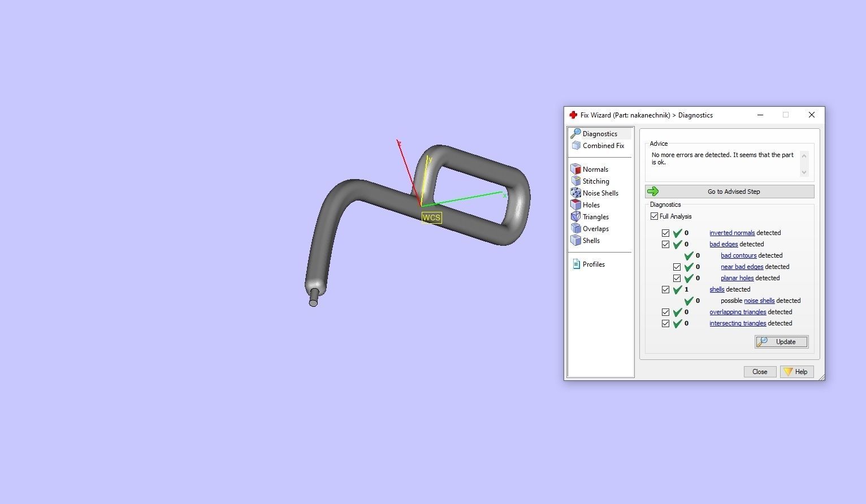Toggle the shells detection checkbox

point(665,289)
